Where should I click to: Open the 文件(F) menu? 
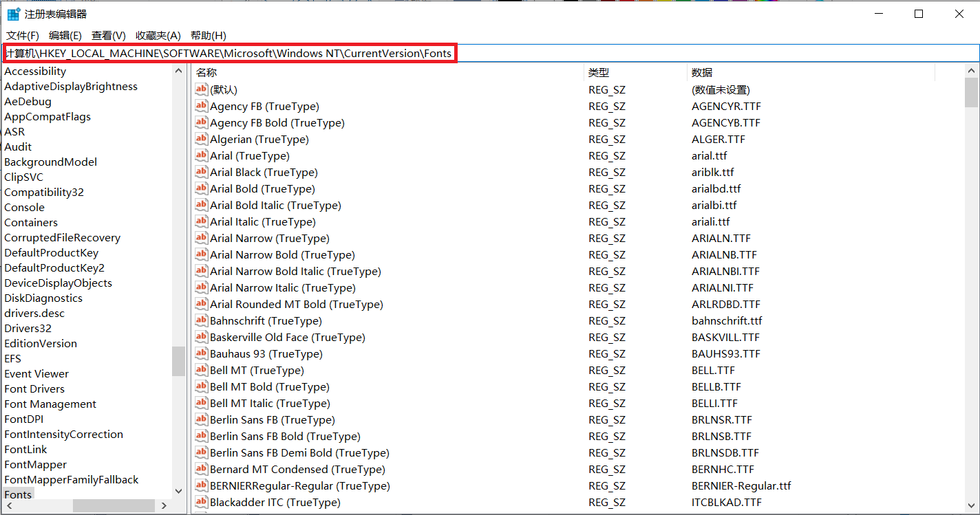coord(23,36)
